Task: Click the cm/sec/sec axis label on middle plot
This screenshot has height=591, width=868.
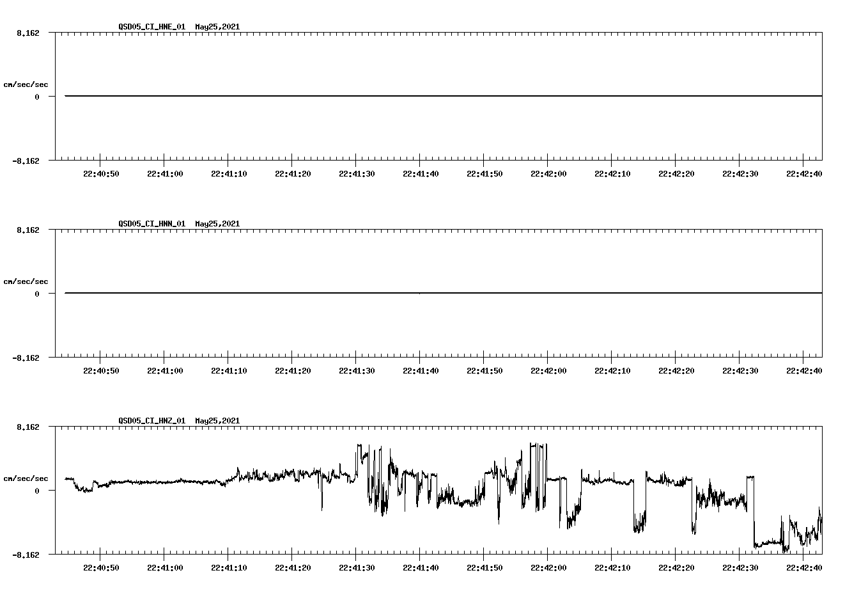Action: [26, 281]
